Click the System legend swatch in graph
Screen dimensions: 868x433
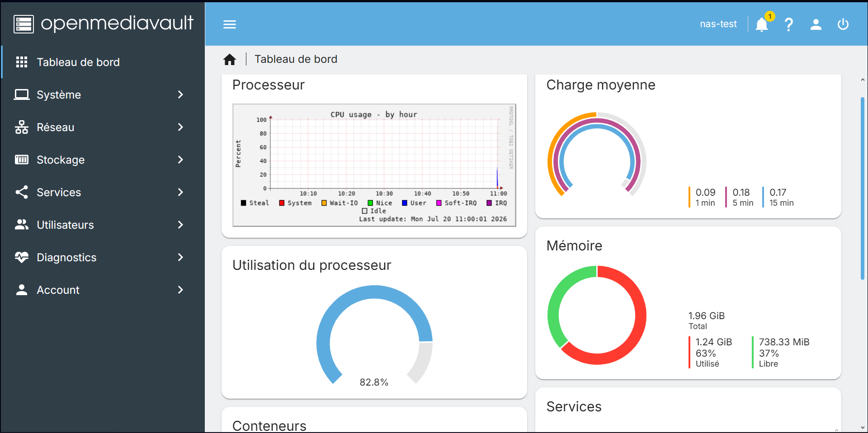click(x=282, y=203)
